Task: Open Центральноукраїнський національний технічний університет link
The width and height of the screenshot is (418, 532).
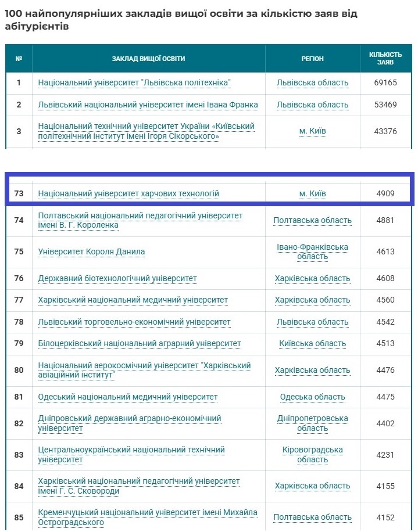Action: pos(131,455)
